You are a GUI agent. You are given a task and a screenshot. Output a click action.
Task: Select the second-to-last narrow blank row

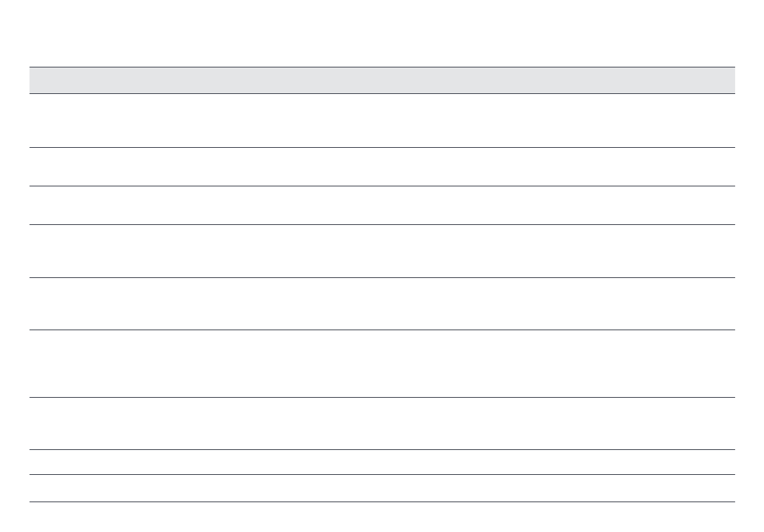[382, 462]
